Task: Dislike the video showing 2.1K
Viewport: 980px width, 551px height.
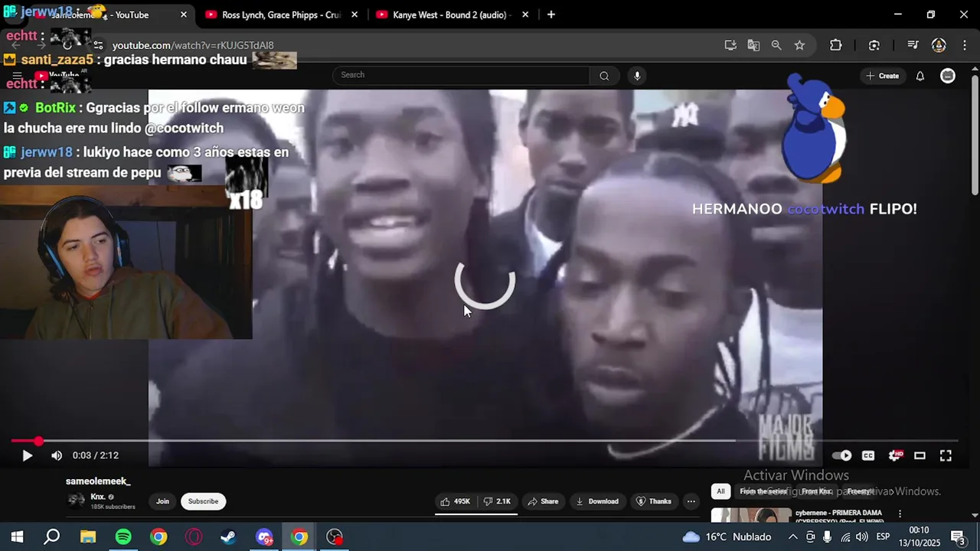Action: coord(497,501)
